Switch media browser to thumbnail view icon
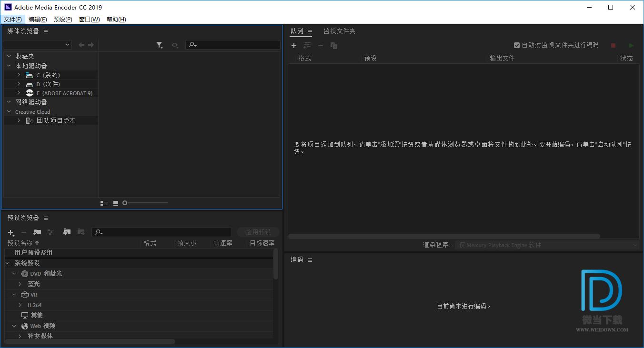 [116, 203]
